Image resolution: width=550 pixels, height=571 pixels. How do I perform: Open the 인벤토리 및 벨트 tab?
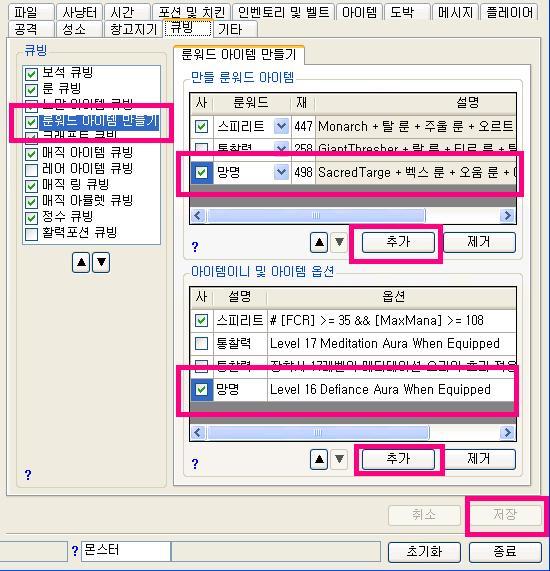(x=283, y=12)
